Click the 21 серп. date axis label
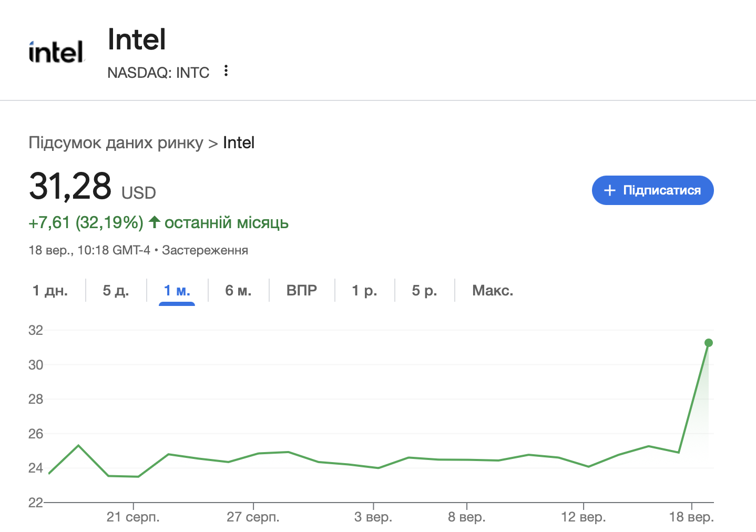Viewport: 756px width, 532px height. (133, 517)
